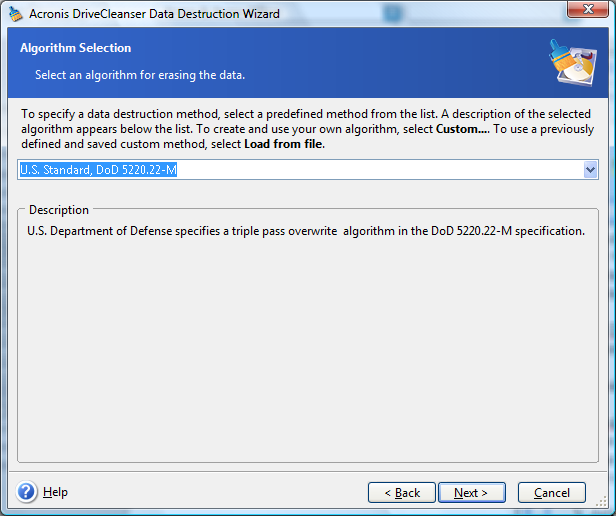Click 'Select an algorithm for erasing the data.' text
The image size is (616, 516).
pos(140,75)
